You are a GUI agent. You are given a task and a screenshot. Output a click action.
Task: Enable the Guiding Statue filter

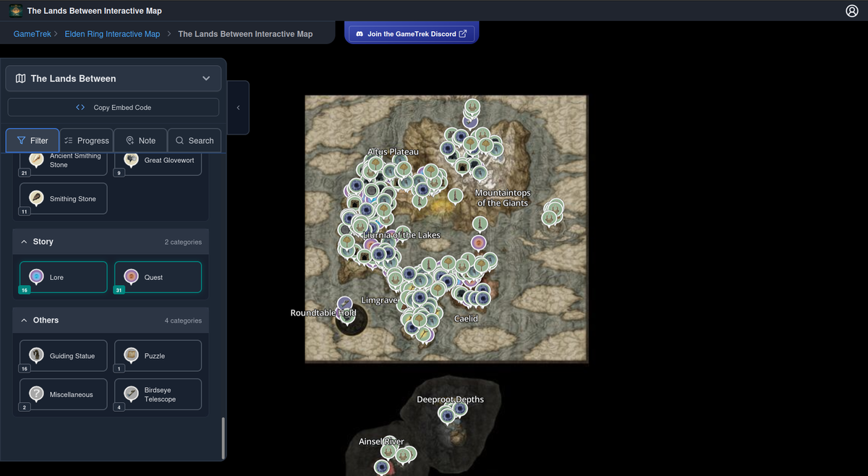[x=64, y=356]
